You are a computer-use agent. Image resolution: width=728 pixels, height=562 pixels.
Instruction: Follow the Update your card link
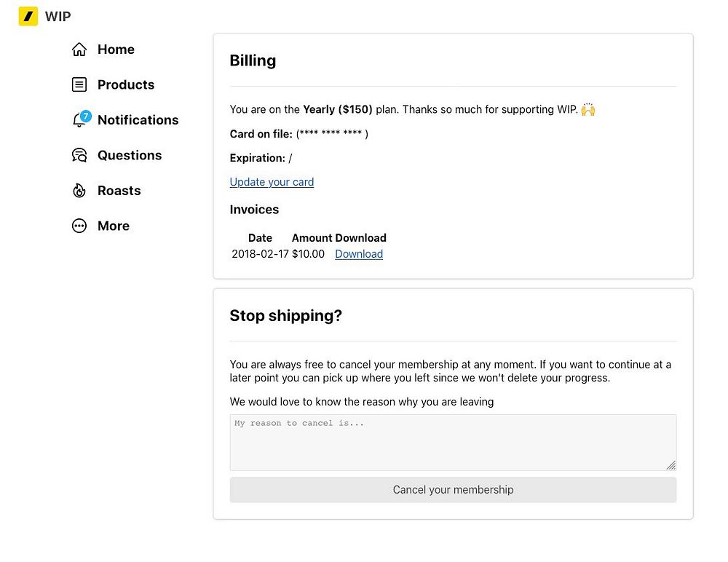(272, 182)
